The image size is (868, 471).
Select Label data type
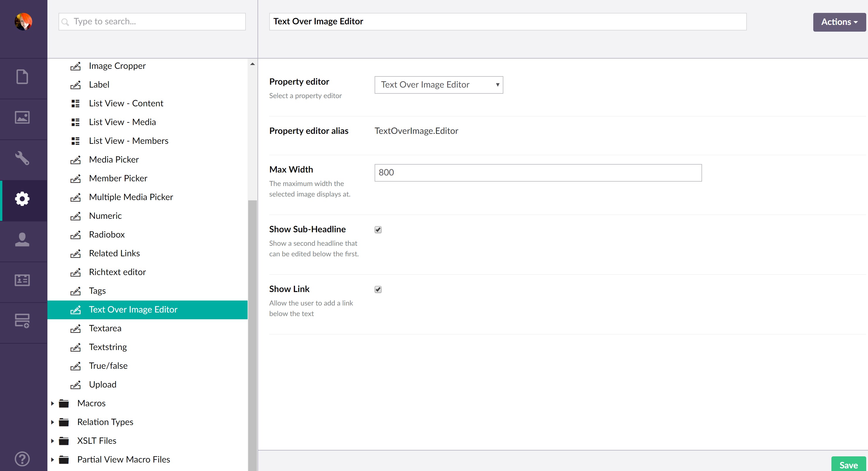pos(99,85)
